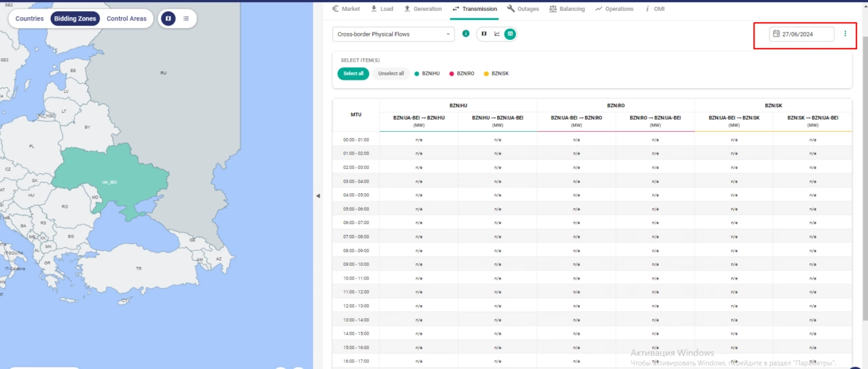Click the Unselect all button

click(391, 74)
